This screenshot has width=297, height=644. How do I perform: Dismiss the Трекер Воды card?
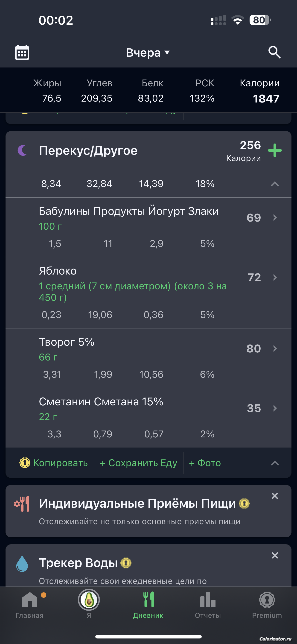pos(274,555)
